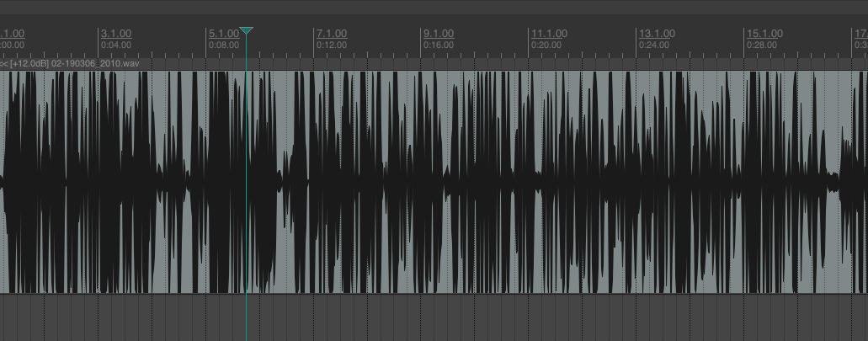Image resolution: width=868 pixels, height=341 pixels.
Task: Click the << arrows at the item title start
Action: point(4,63)
